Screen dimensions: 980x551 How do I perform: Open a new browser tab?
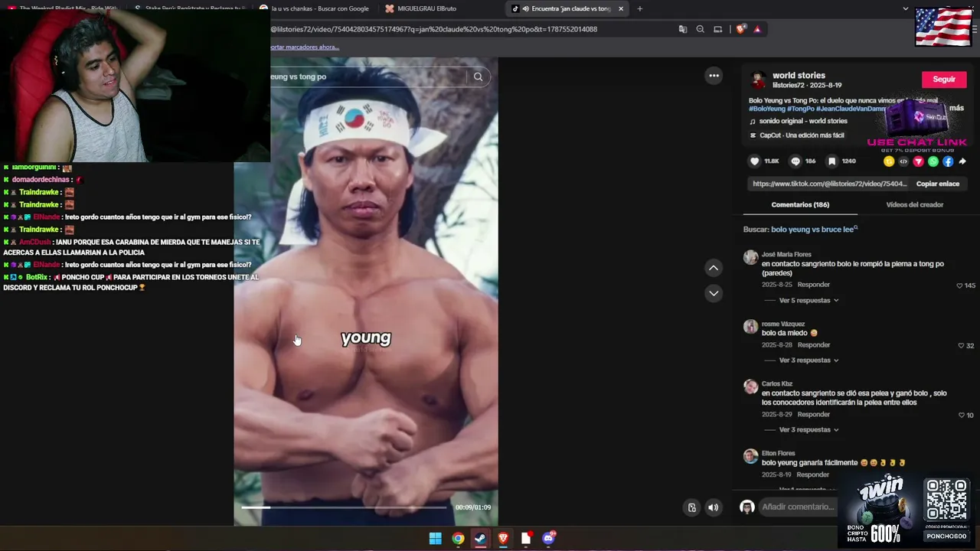tap(640, 9)
